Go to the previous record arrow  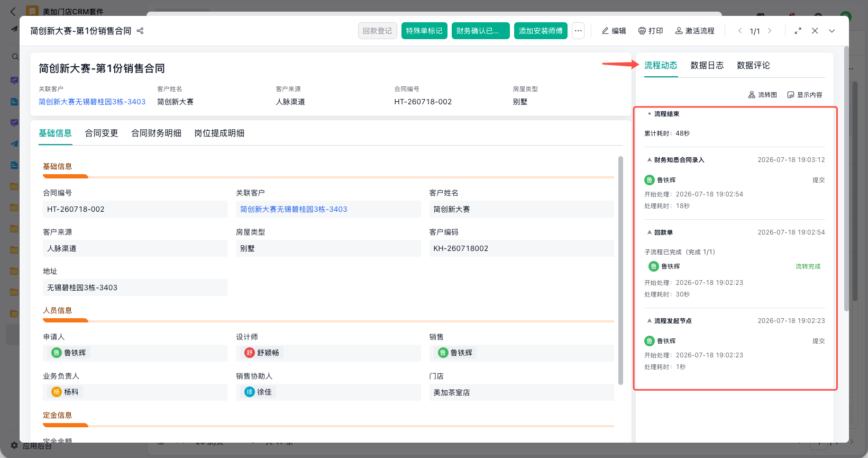739,31
